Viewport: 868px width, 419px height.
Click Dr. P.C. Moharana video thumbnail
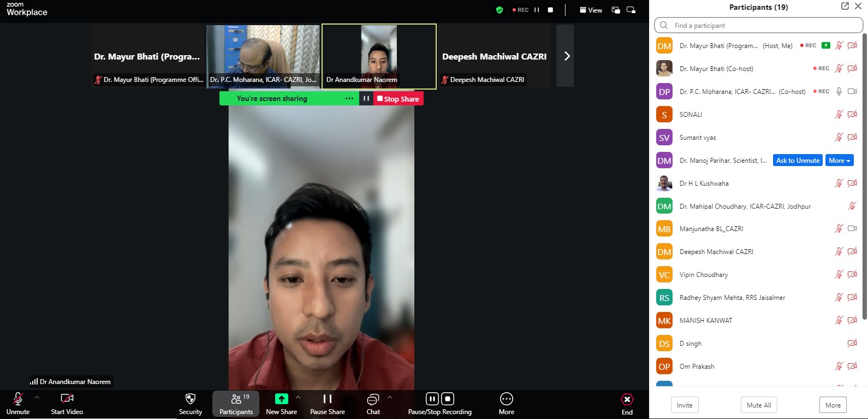pos(263,56)
